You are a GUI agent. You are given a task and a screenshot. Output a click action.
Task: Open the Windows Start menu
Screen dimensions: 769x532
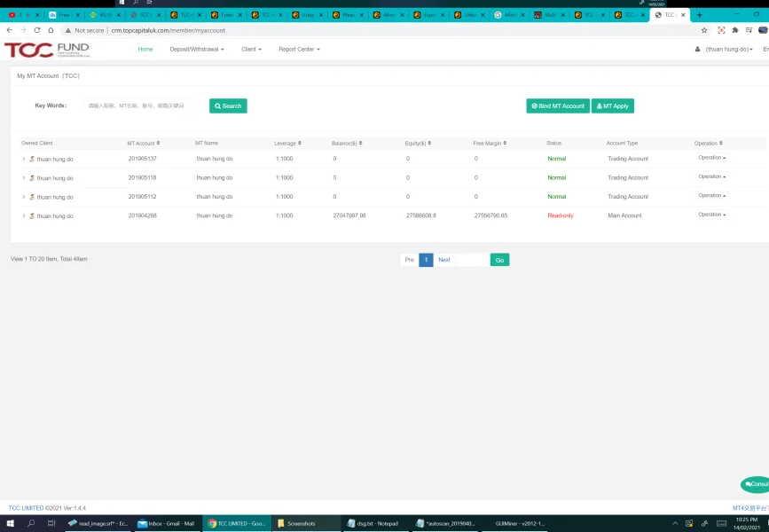point(10,523)
